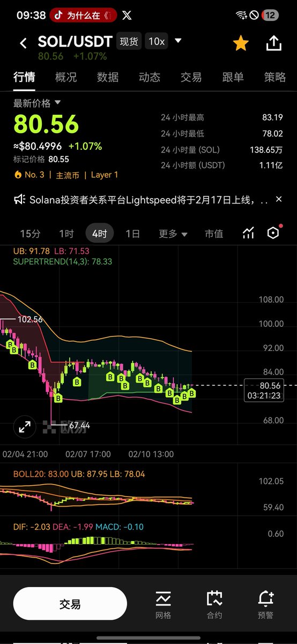Switch to the 动态 tab

click(150, 77)
